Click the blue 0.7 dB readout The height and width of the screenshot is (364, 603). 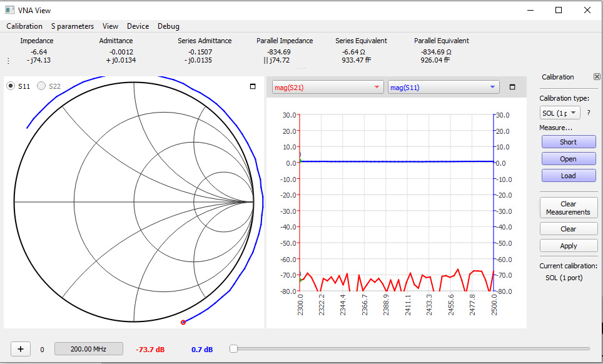click(x=202, y=350)
